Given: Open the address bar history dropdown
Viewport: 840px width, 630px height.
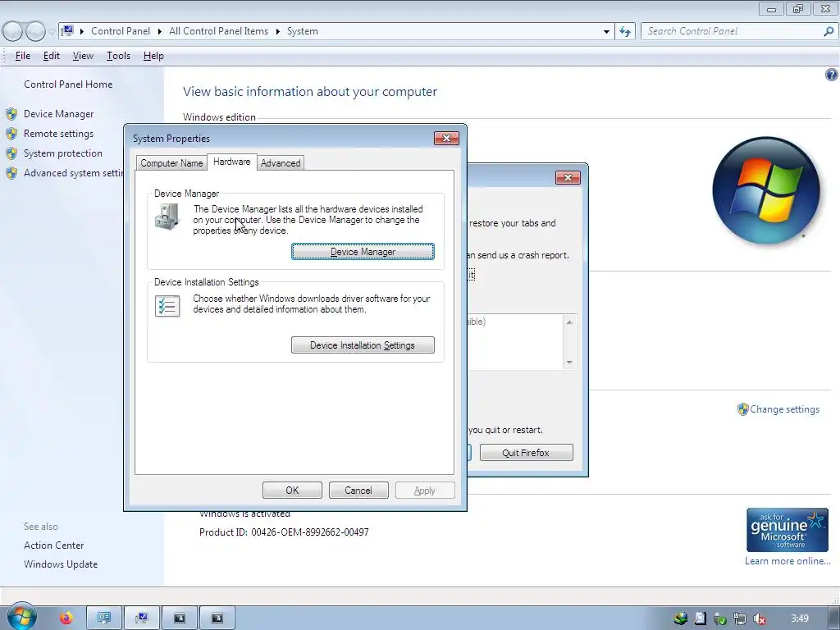Looking at the screenshot, I should point(606,32).
